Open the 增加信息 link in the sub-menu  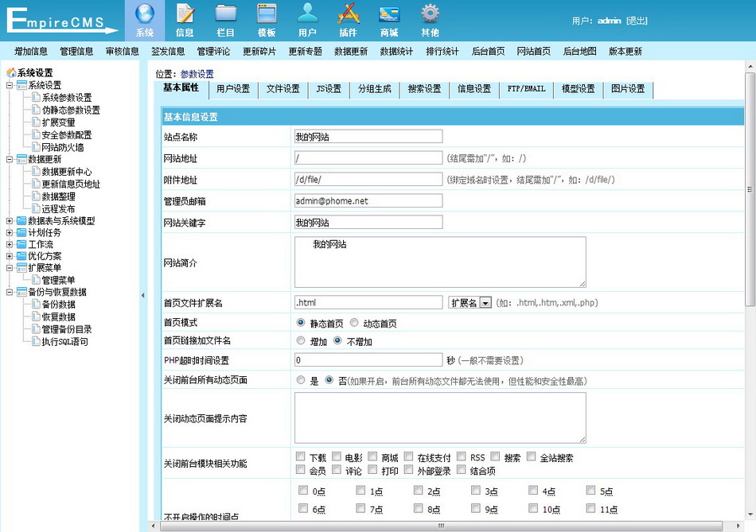coord(31,52)
